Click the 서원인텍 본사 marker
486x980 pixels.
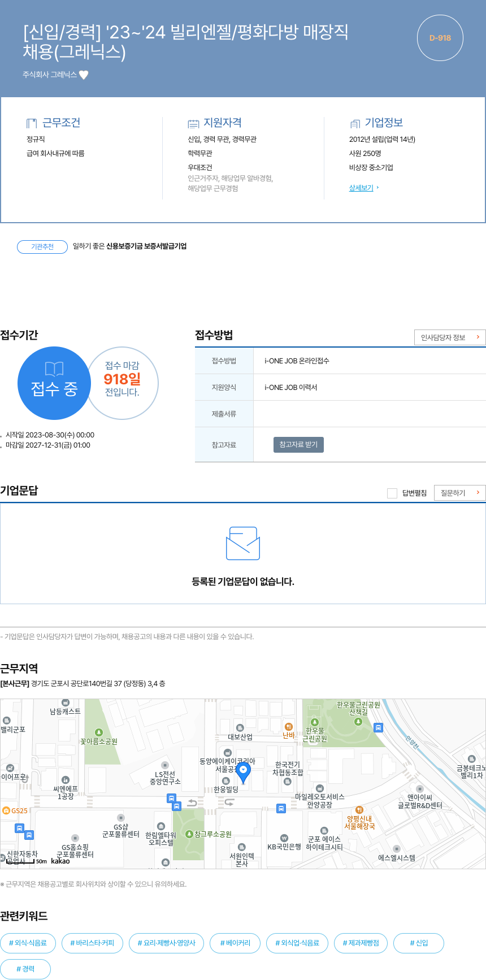(x=242, y=847)
